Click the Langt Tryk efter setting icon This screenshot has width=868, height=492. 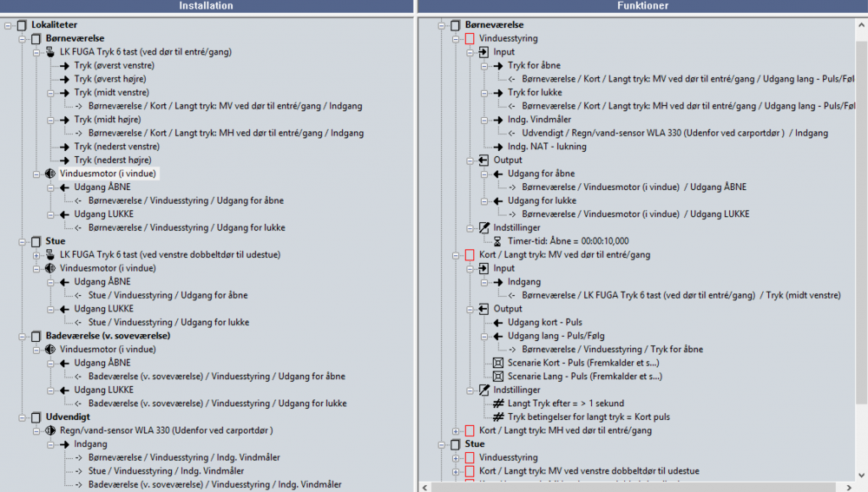(498, 403)
